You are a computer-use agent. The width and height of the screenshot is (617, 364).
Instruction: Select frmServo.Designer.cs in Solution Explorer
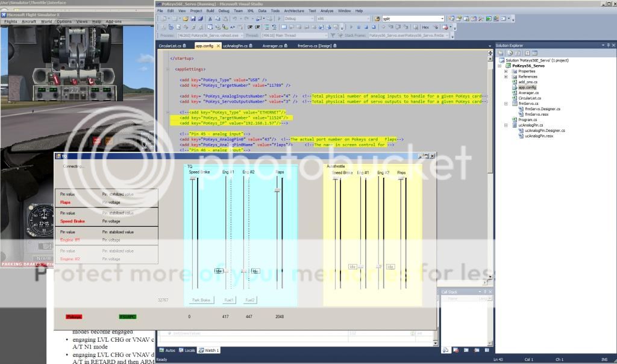(543, 109)
